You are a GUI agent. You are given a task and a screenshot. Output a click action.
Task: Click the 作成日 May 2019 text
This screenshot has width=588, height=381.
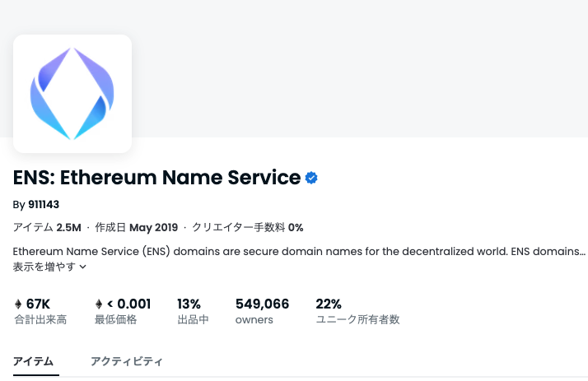click(137, 227)
